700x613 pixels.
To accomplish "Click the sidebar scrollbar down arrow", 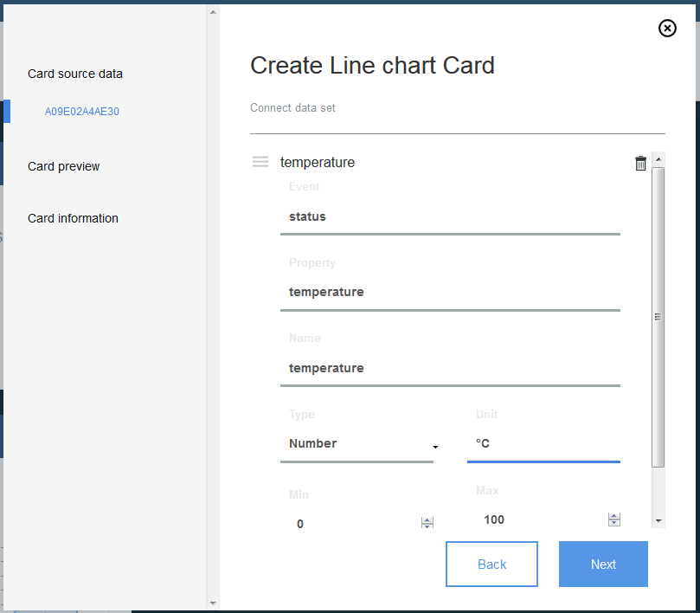I will click(x=211, y=603).
